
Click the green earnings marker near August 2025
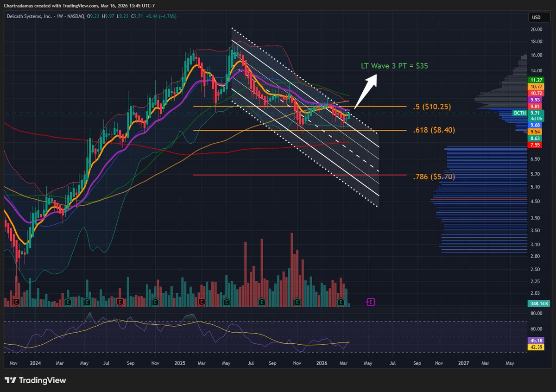click(x=262, y=302)
